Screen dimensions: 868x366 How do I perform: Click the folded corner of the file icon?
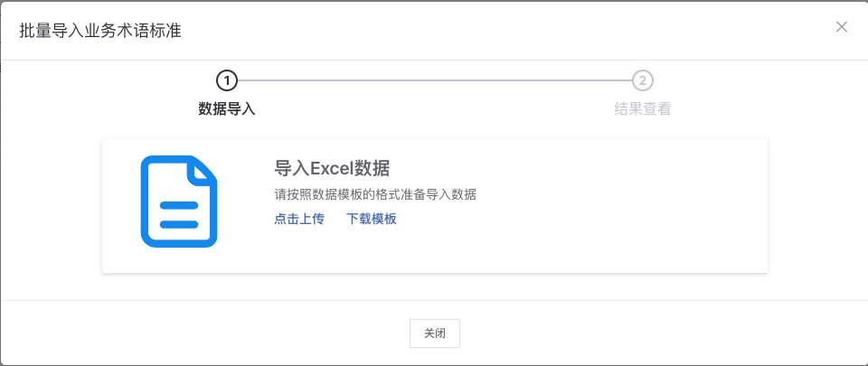click(201, 170)
